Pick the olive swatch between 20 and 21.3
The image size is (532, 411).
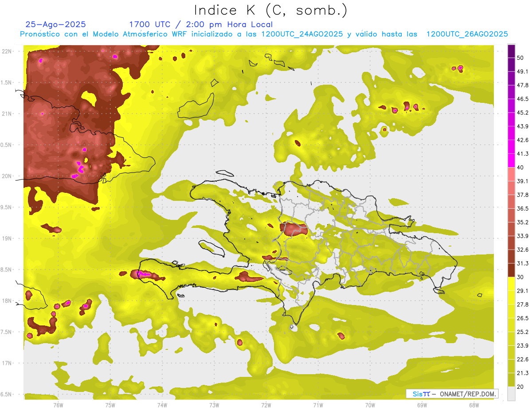[x=511, y=380]
